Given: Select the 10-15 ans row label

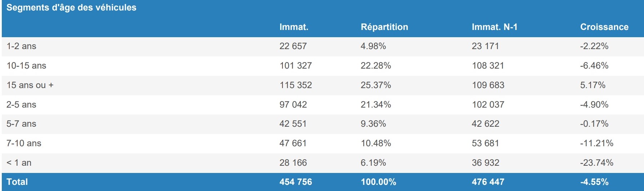Looking at the screenshot, I should pyautogui.click(x=26, y=66).
